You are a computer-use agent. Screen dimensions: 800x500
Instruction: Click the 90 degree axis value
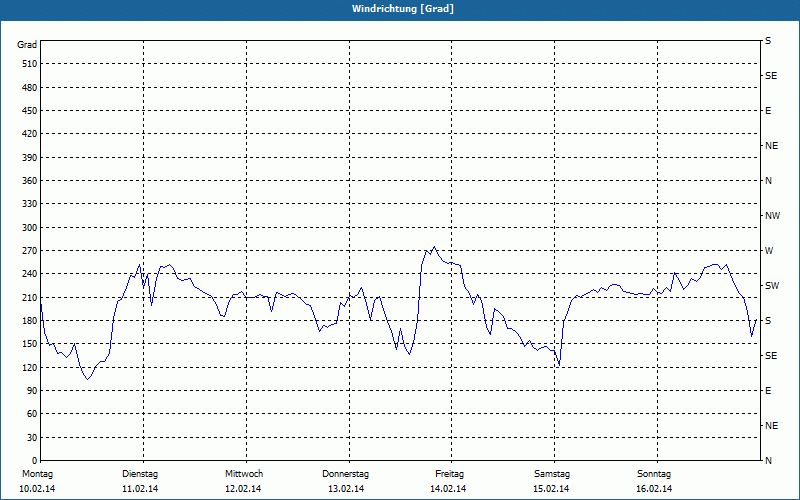pos(32,390)
